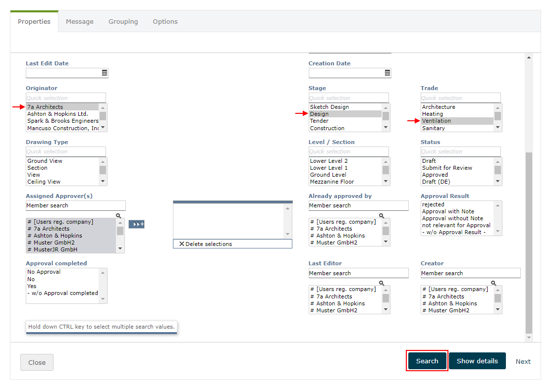Click the Originator Quick selection field

point(66,98)
